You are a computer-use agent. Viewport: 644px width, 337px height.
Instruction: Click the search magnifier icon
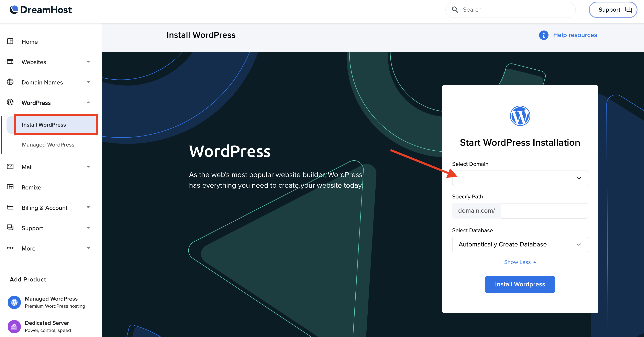[455, 10]
